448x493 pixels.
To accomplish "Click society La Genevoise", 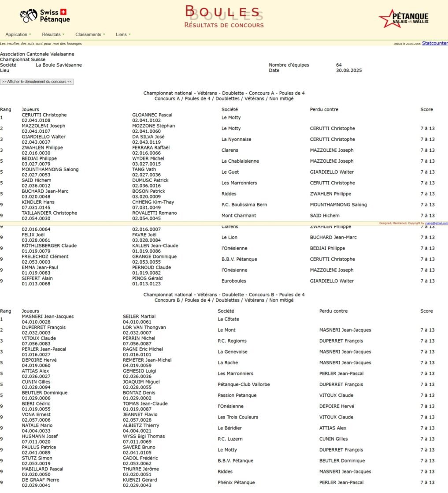I will 233,352.
